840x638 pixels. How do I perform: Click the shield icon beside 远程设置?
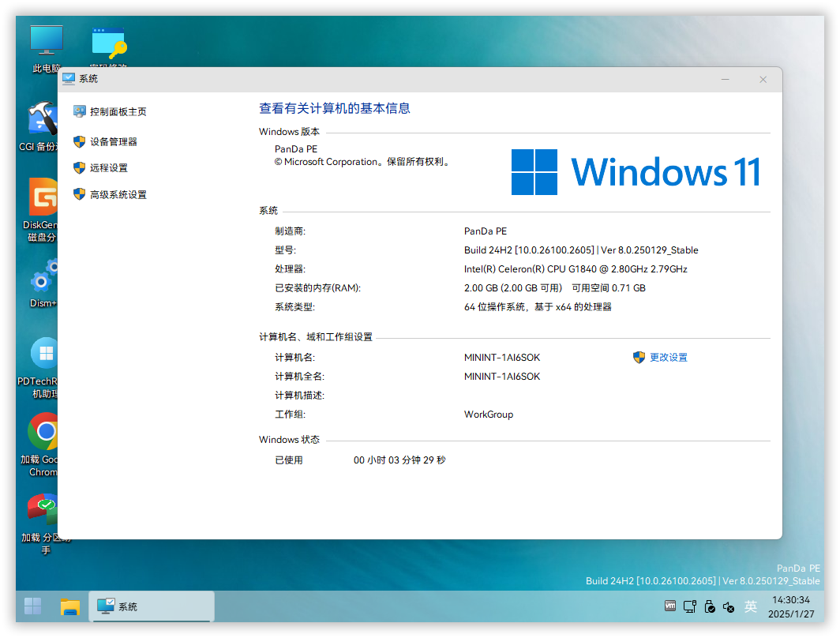pyautogui.click(x=79, y=167)
